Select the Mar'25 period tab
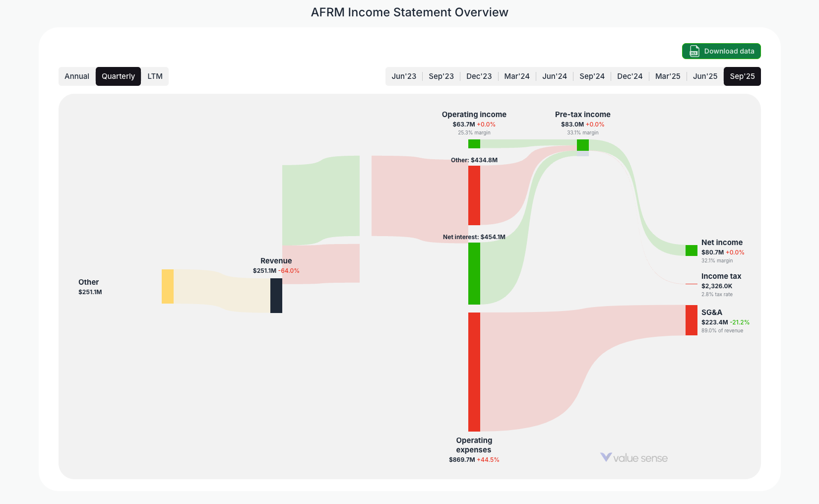The width and height of the screenshot is (819, 504). tap(667, 76)
